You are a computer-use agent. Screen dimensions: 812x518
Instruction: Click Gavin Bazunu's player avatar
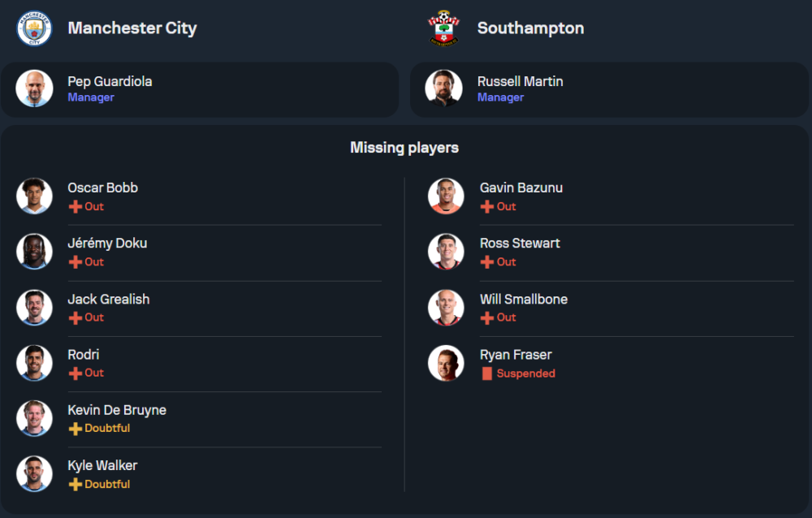coord(446,196)
